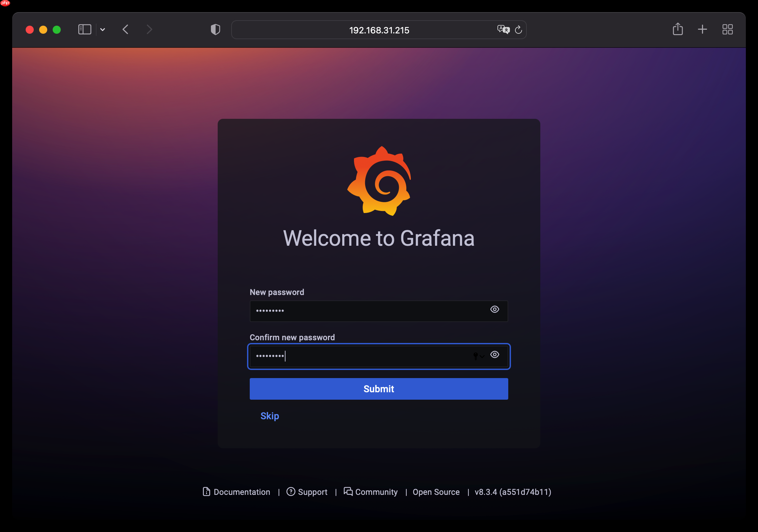Open the Share menu
The height and width of the screenshot is (532, 758).
click(x=678, y=29)
